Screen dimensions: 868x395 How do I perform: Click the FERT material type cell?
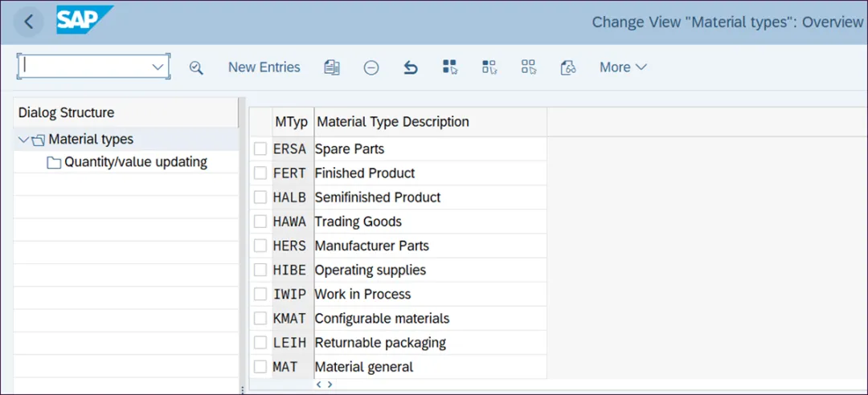[289, 173]
